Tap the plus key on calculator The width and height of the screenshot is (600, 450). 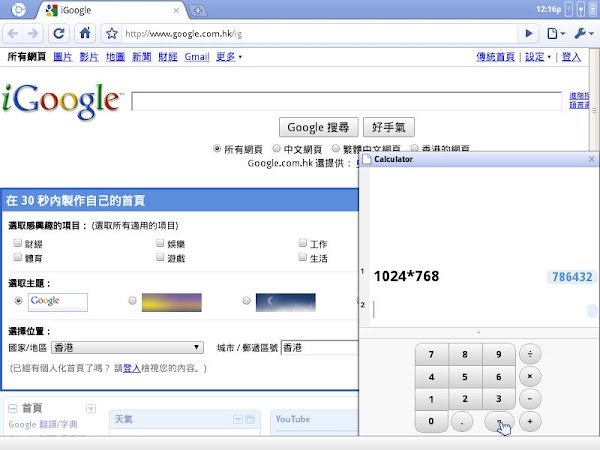pyautogui.click(x=530, y=421)
